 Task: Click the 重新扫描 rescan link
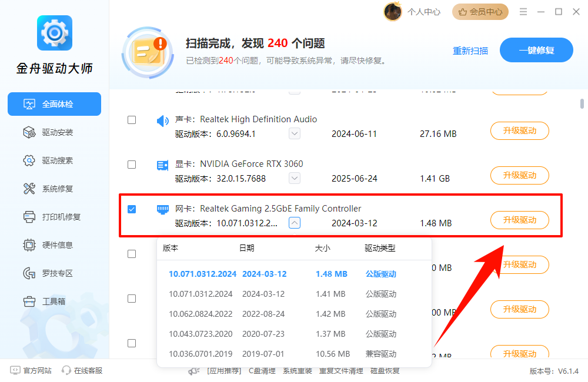[470, 51]
